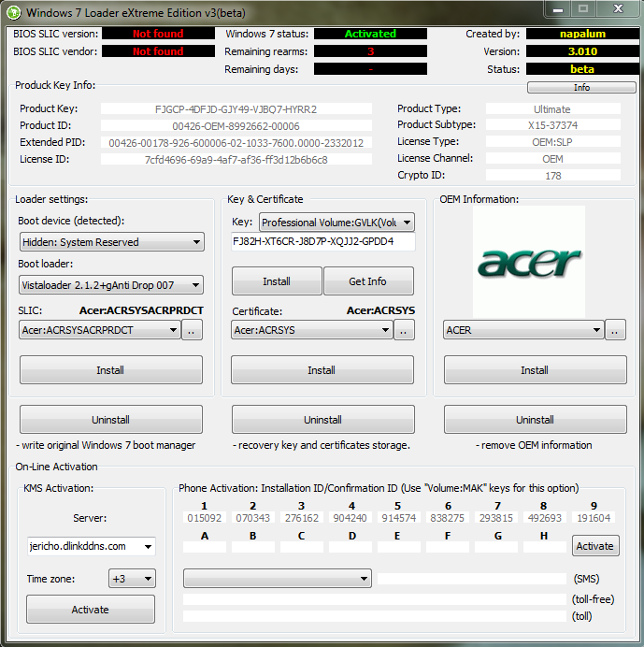Click the SMS number field
Image resolution: width=644 pixels, height=647 pixels.
click(x=472, y=579)
